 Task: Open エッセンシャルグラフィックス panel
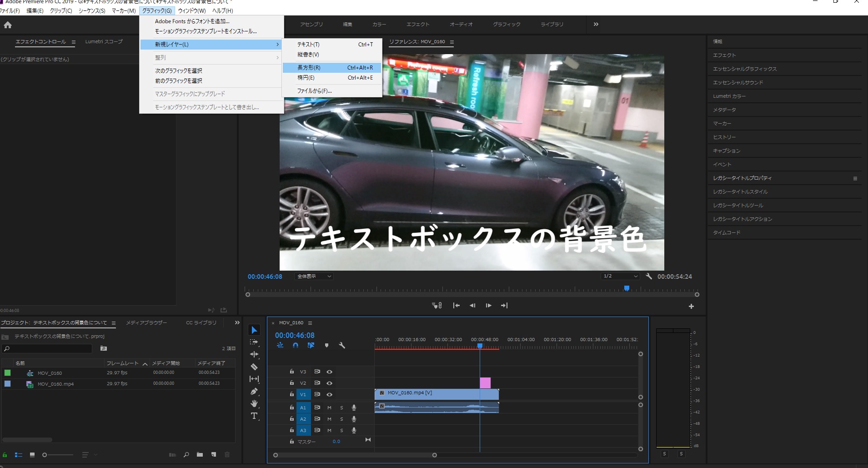coord(744,69)
